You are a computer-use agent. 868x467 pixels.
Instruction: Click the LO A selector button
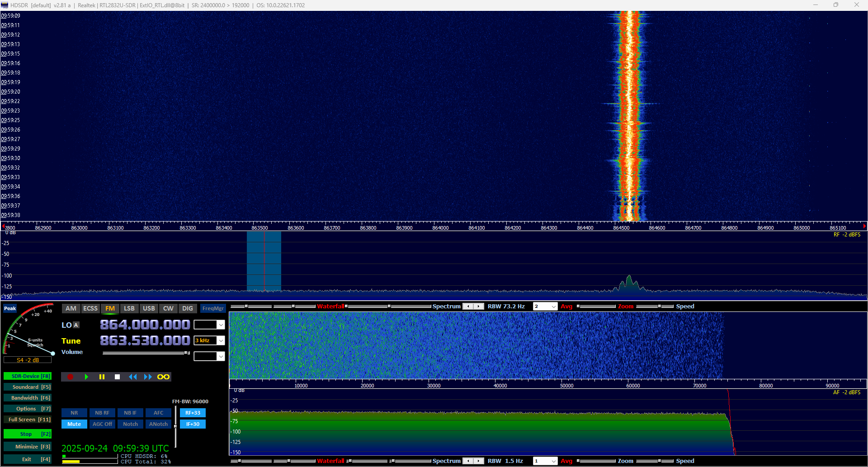[x=75, y=325]
